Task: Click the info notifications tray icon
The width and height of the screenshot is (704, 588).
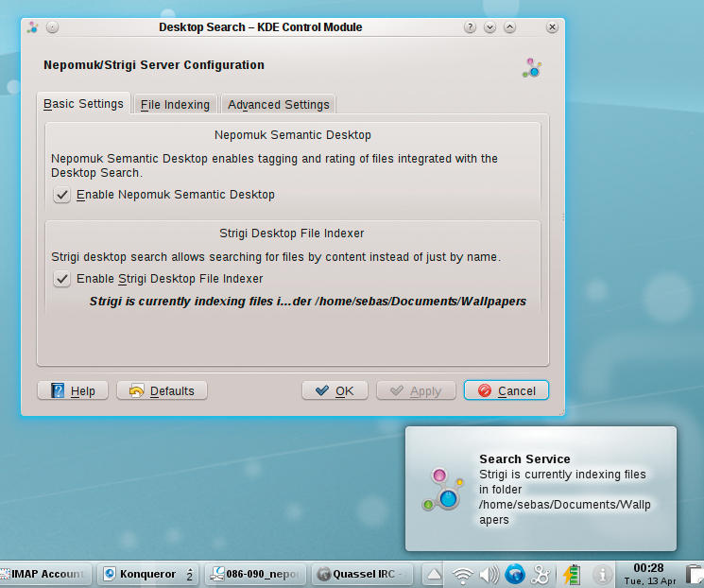Action: click(602, 575)
